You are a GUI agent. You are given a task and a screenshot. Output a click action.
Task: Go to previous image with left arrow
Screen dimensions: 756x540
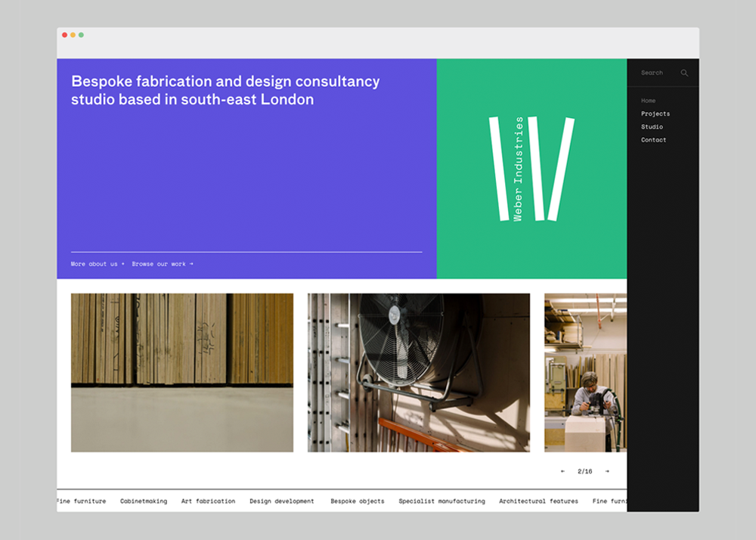pos(562,471)
